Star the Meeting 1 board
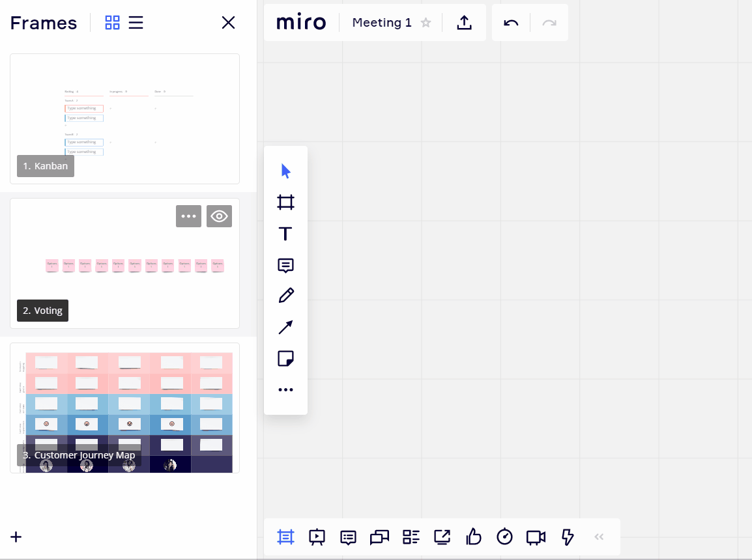 pyautogui.click(x=426, y=23)
